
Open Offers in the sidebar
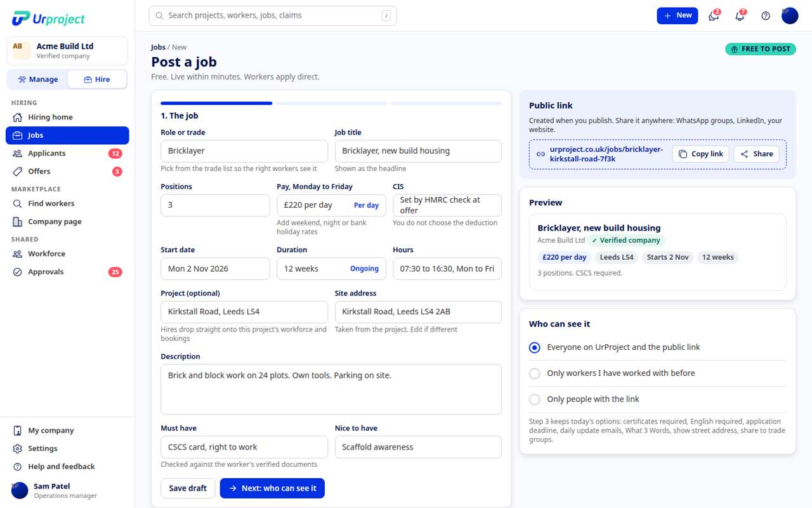click(x=67, y=171)
